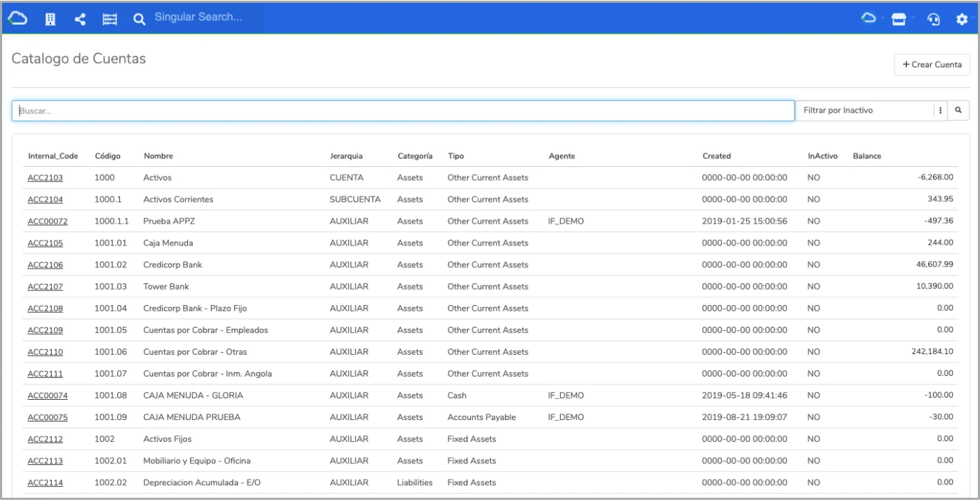Click the Tower Bank account name
Image resolution: width=980 pixels, height=500 pixels.
(166, 286)
